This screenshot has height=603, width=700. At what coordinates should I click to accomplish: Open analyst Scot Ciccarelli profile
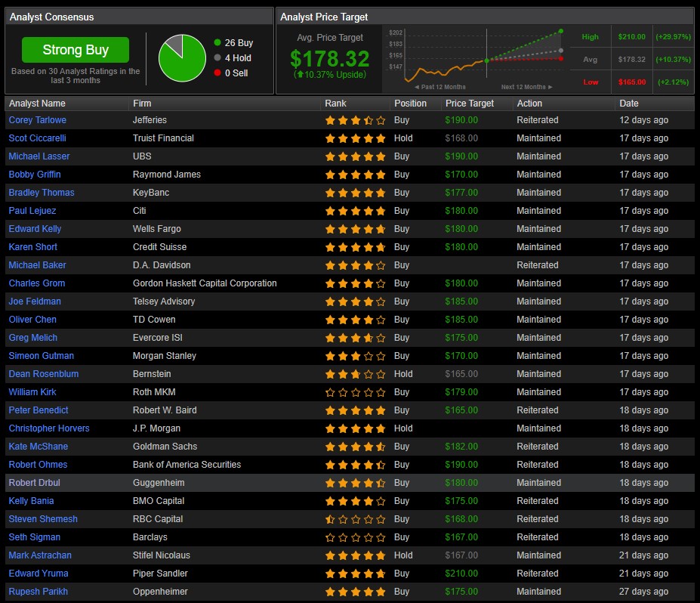[38, 138]
